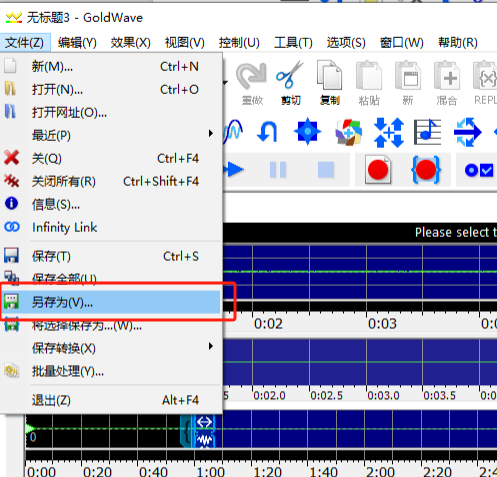Choose 关(Q) to close file

pos(111,158)
